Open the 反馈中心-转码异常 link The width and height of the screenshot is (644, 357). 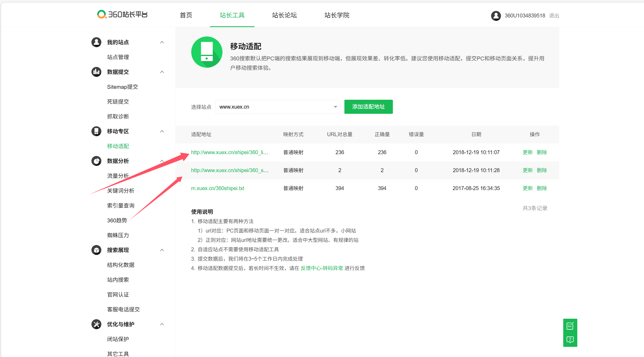click(322, 268)
